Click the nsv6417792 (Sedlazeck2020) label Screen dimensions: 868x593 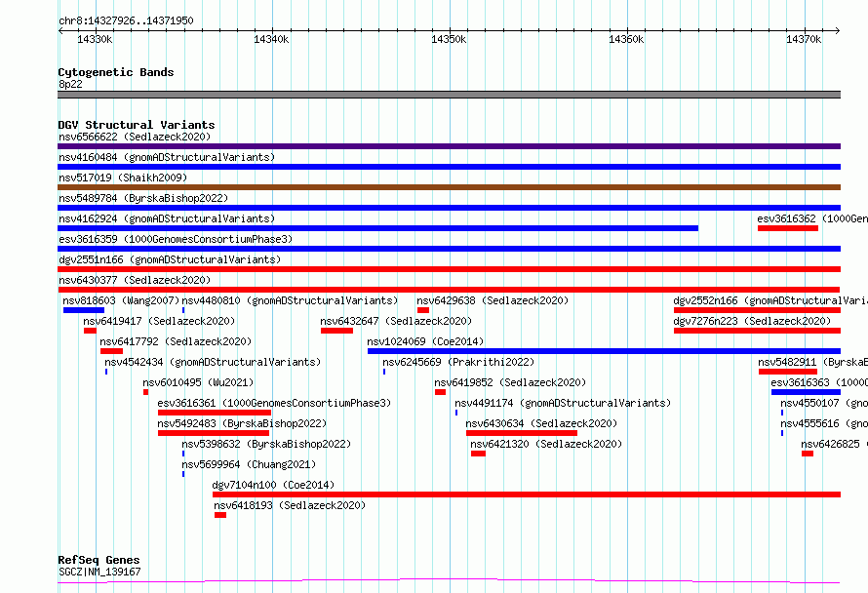[176, 341]
